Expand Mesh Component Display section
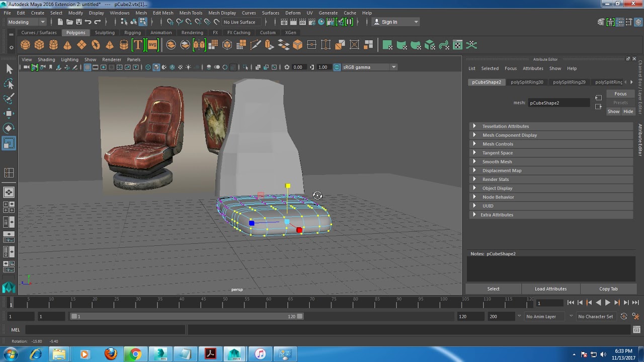This screenshot has width=644, height=362. [x=551, y=135]
